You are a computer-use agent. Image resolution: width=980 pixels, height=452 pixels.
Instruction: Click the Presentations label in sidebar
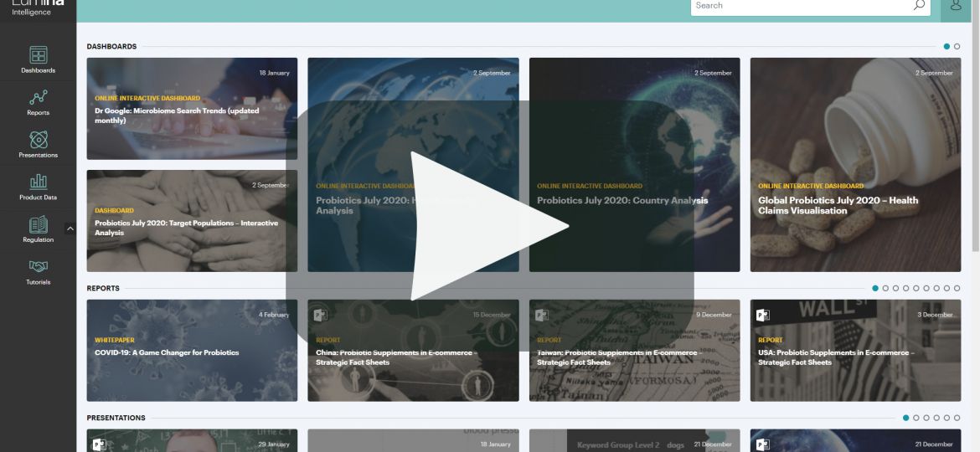pos(39,156)
